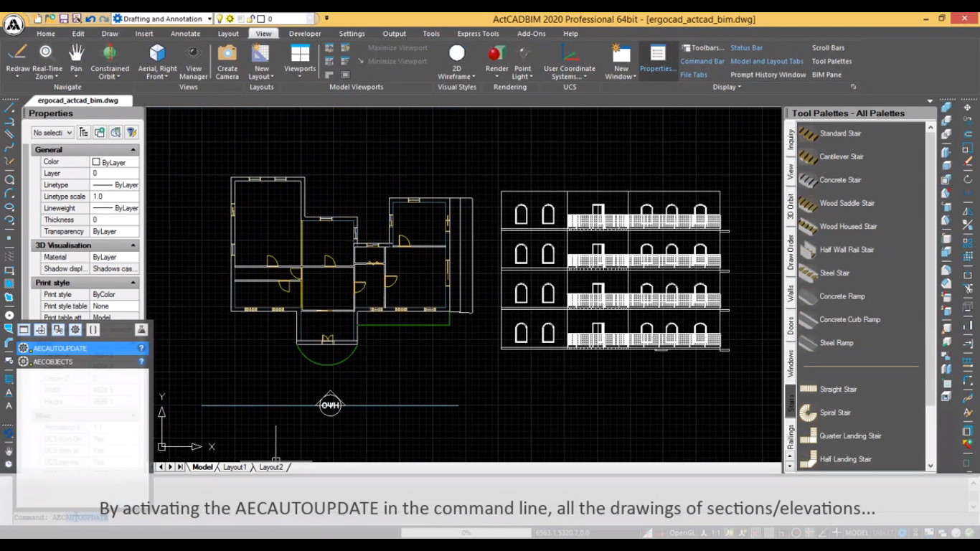Click the ActCAD application logo button
Image resolution: width=980 pixels, height=551 pixels.
click(13, 25)
